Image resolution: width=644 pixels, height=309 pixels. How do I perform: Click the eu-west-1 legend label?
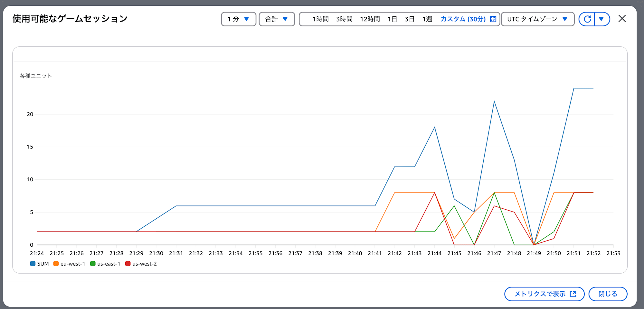(73, 264)
